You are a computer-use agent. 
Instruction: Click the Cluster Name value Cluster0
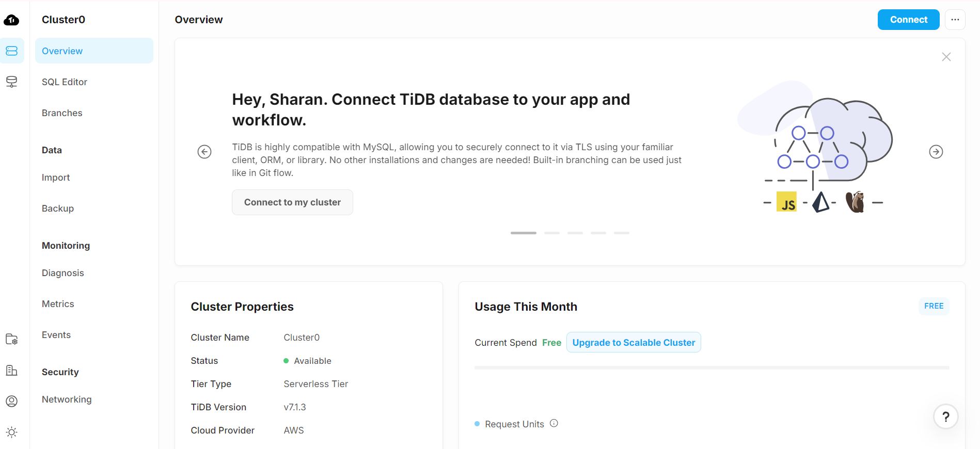(302, 337)
